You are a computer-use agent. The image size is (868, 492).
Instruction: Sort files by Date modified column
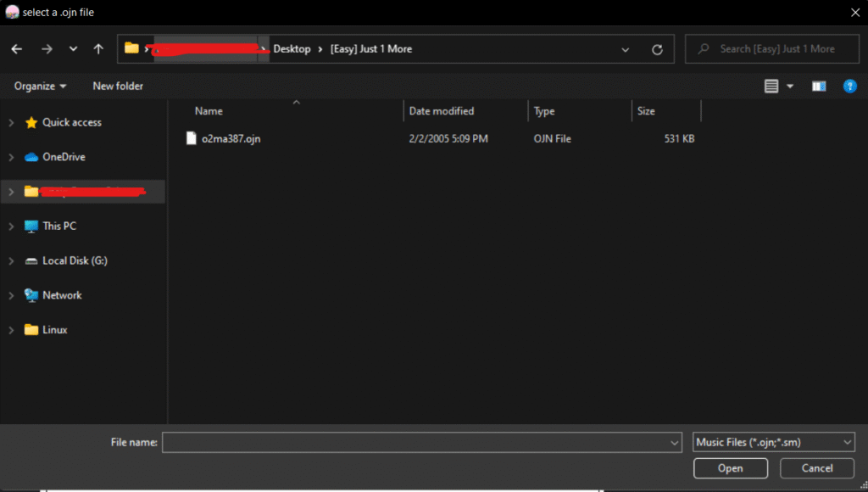pos(442,111)
